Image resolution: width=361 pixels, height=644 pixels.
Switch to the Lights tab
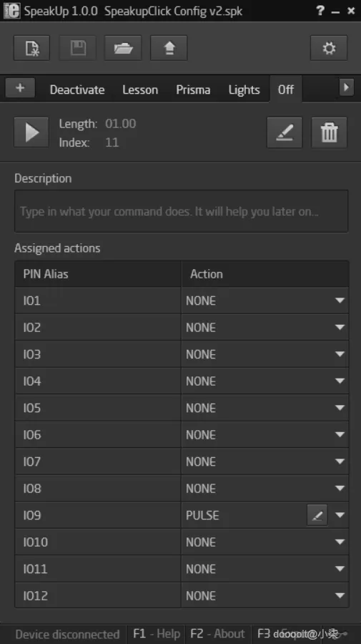[244, 89]
